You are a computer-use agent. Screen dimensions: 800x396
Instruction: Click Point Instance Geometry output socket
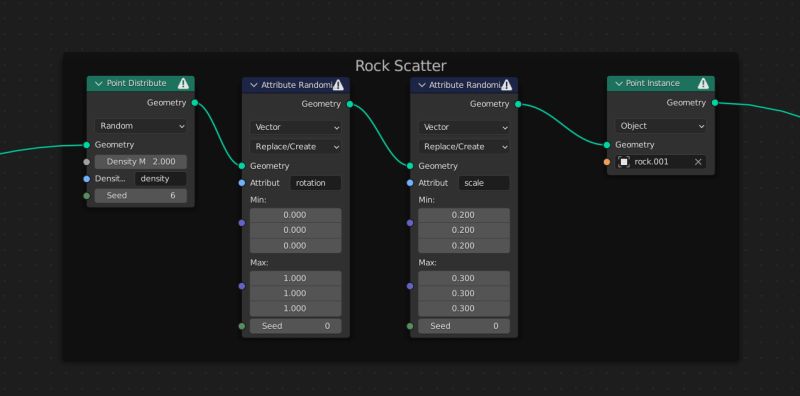tap(715, 103)
